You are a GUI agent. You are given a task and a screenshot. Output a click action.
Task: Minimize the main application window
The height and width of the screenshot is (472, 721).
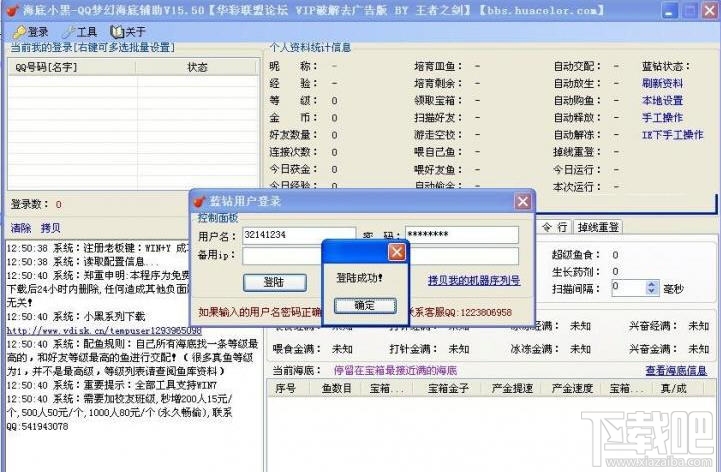pyautogui.click(x=669, y=11)
